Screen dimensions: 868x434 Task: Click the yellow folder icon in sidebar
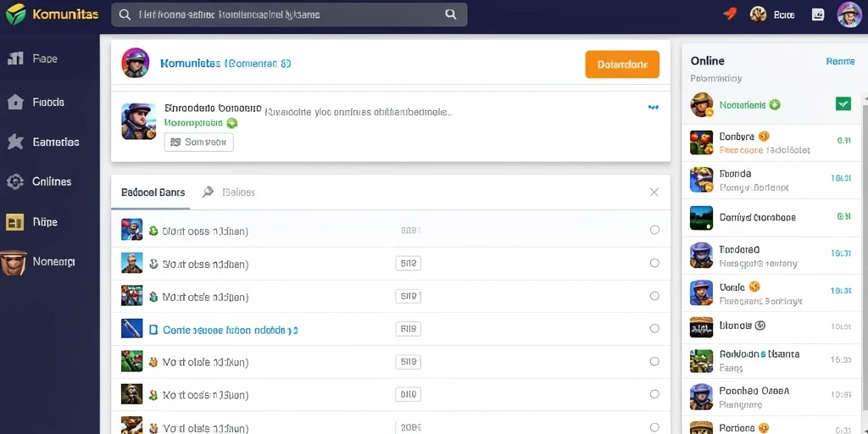pyautogui.click(x=15, y=222)
